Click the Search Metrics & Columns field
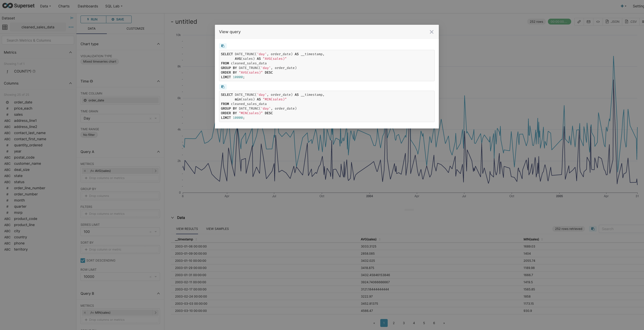The width and height of the screenshot is (644, 330). [x=38, y=40]
